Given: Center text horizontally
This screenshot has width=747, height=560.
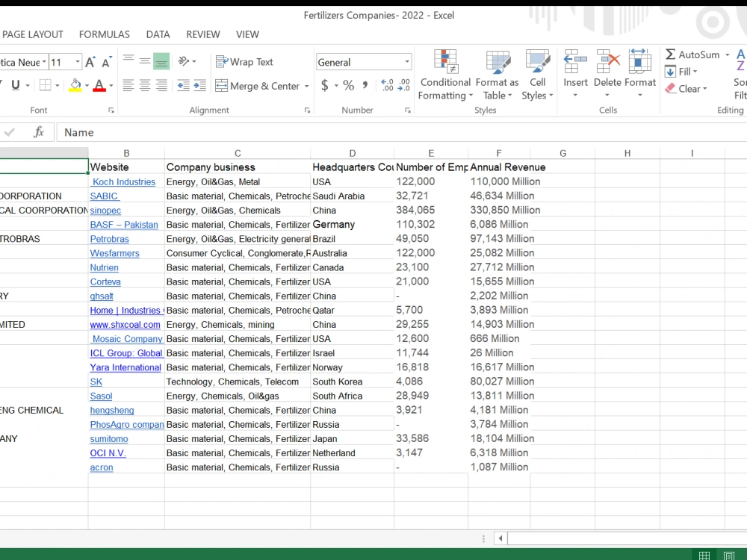Looking at the screenshot, I should pos(145,86).
